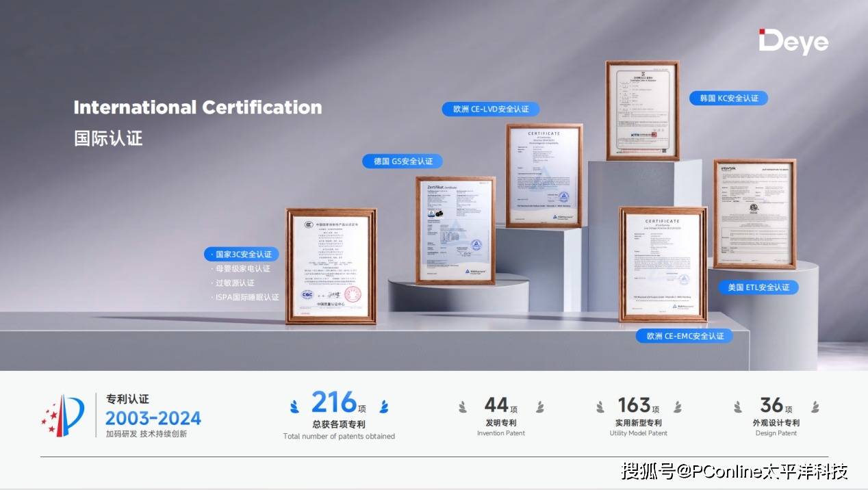This screenshot has width=868, height=490.
Task: Open the framed Korean KC certificate
Action: (642, 110)
